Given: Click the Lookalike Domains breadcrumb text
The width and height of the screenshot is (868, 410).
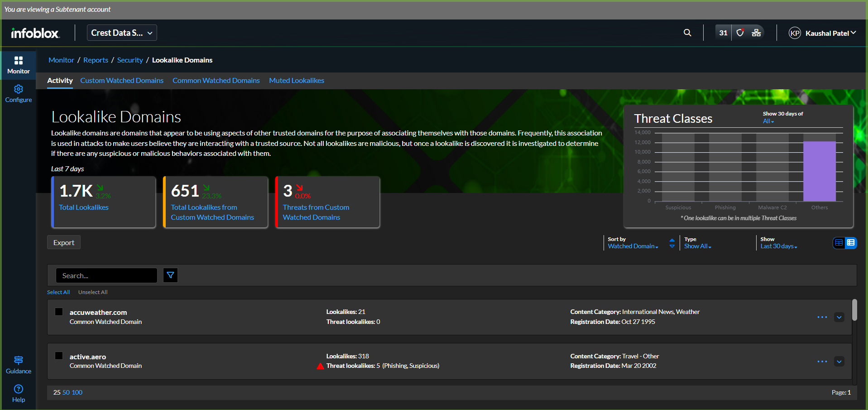Looking at the screenshot, I should 182,60.
